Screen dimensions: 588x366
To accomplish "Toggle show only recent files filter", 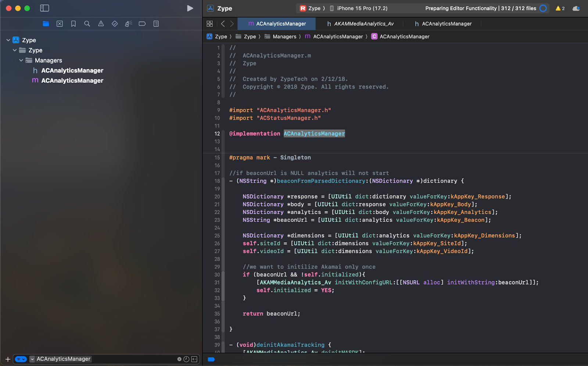I will 186,359.
